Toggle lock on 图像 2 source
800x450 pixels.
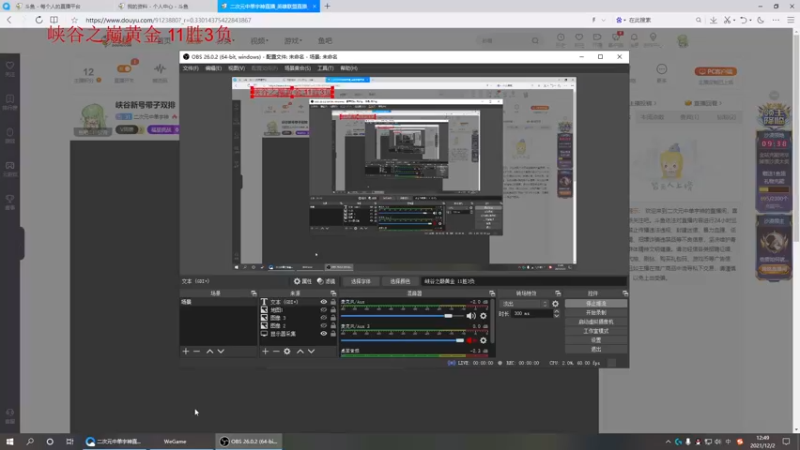click(333, 326)
